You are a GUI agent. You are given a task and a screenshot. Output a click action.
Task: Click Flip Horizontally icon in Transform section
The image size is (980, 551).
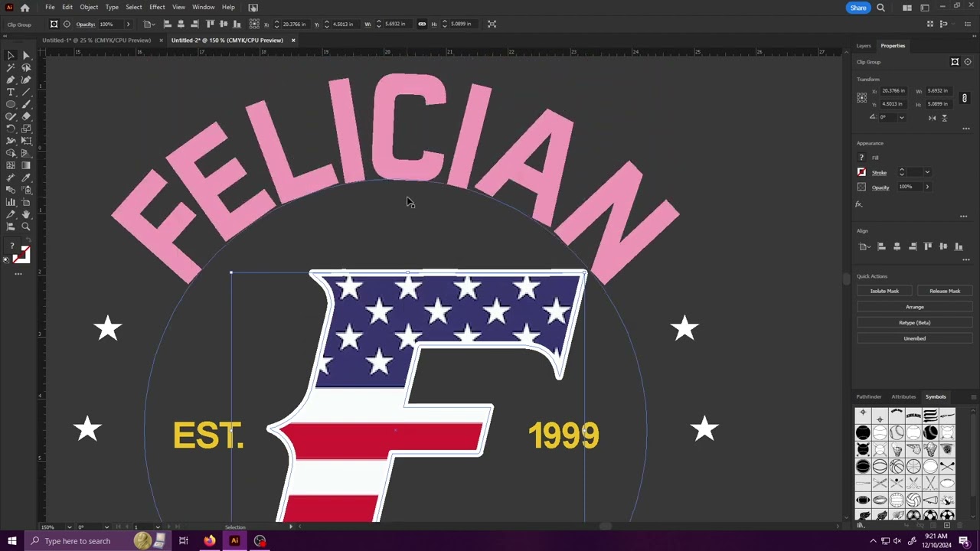pos(932,118)
